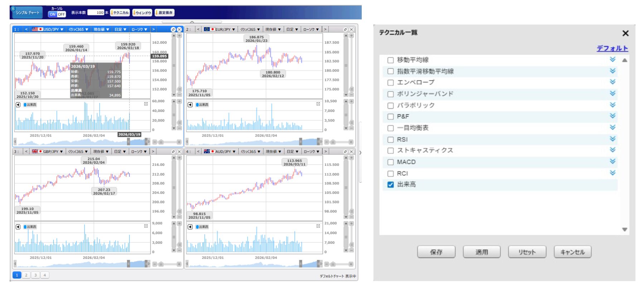This screenshot has height=286, width=644.
Task: Close the volume sub-panel in USD/JPY chart
Action: pyautogui.click(x=146, y=104)
